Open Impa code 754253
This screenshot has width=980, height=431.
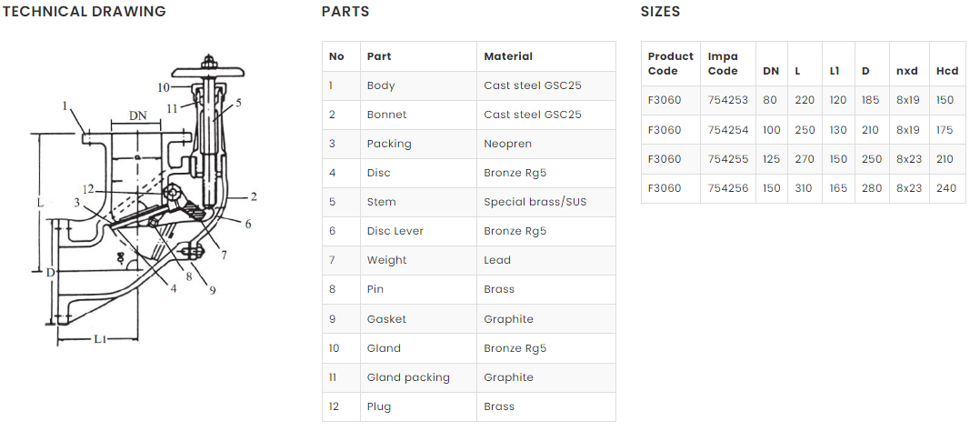coord(727,101)
